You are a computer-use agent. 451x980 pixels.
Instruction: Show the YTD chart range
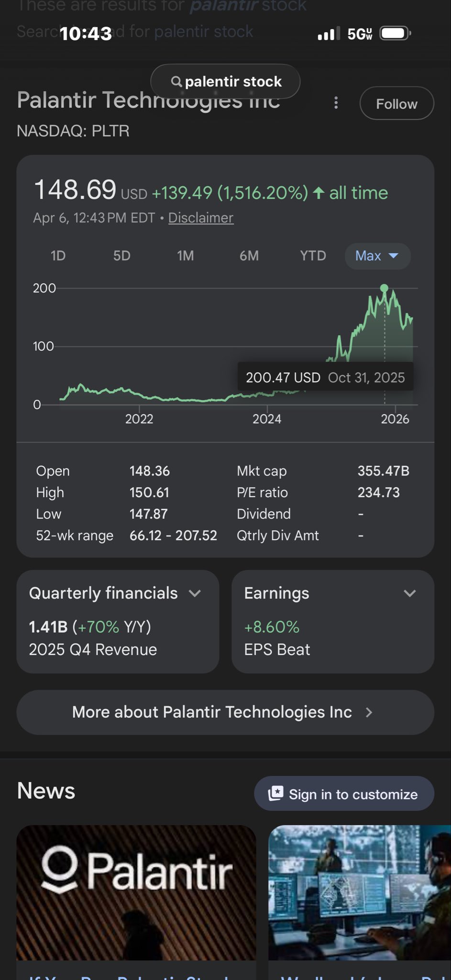313,256
